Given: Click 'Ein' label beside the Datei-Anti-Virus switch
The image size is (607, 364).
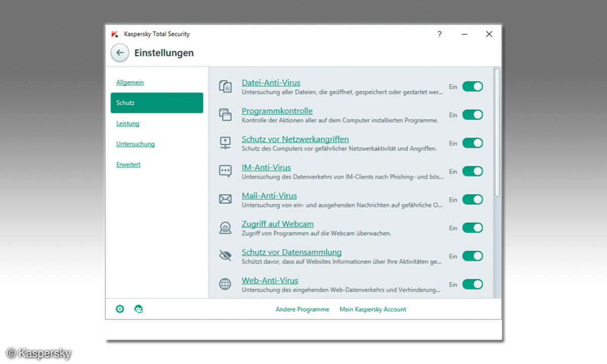Looking at the screenshot, I should pos(453,87).
